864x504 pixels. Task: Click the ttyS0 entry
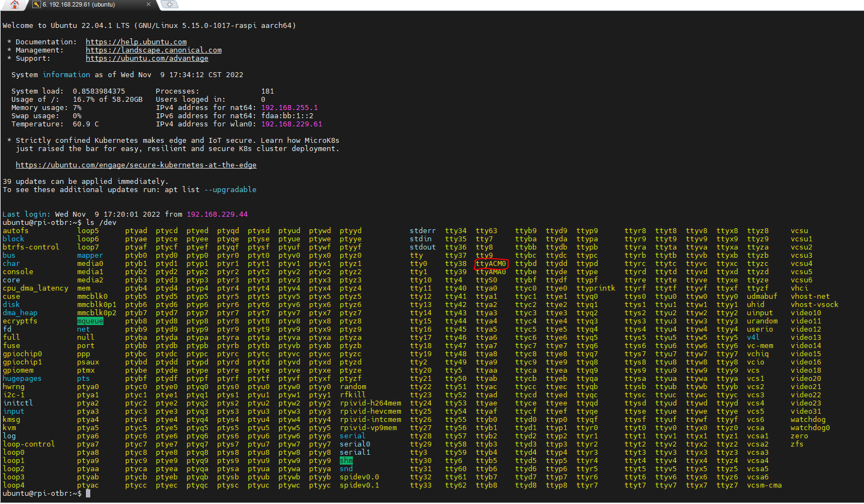click(486, 280)
